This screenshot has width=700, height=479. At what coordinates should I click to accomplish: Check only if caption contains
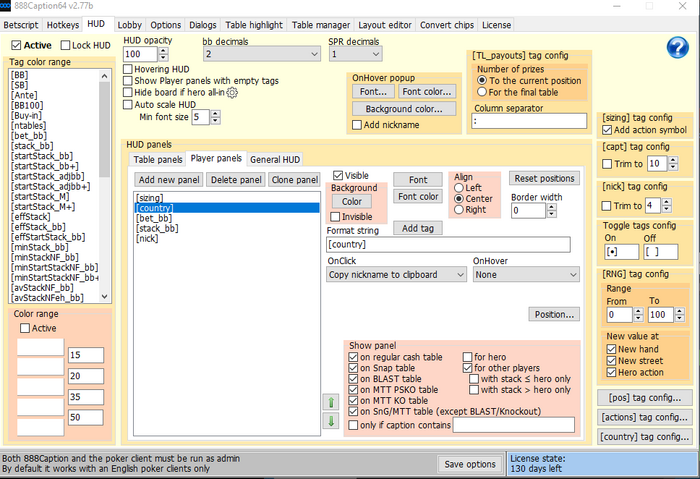[x=353, y=425]
